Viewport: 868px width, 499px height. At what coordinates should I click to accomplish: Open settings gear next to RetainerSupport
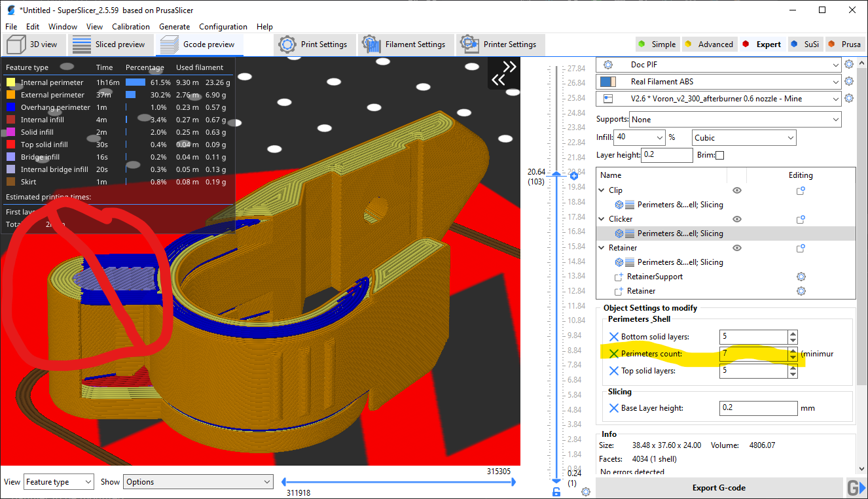(801, 276)
